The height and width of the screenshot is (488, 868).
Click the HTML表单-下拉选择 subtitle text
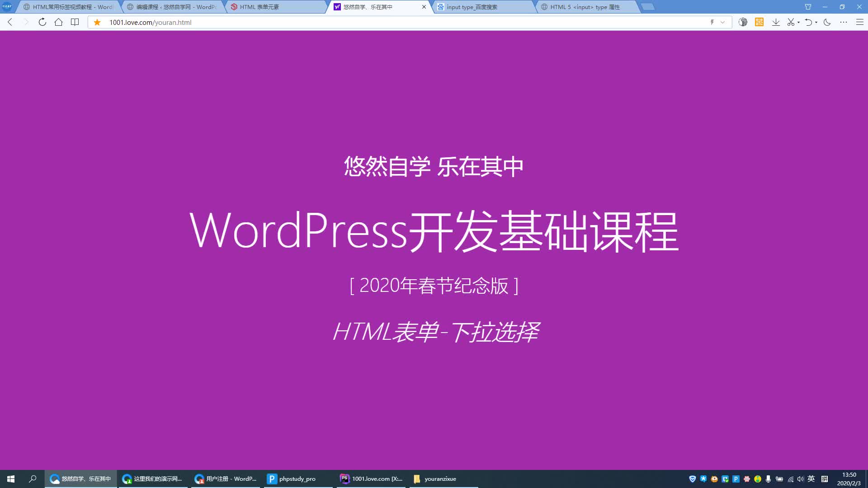pos(436,332)
